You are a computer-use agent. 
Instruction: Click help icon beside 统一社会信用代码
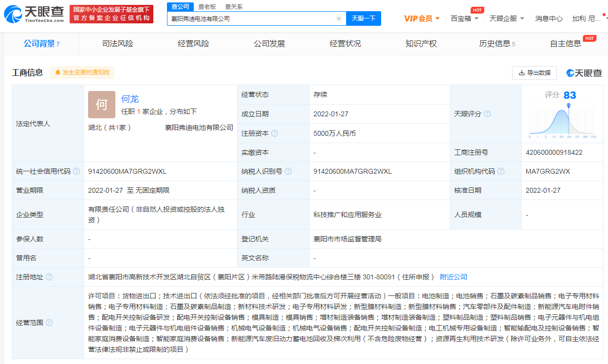76,171
